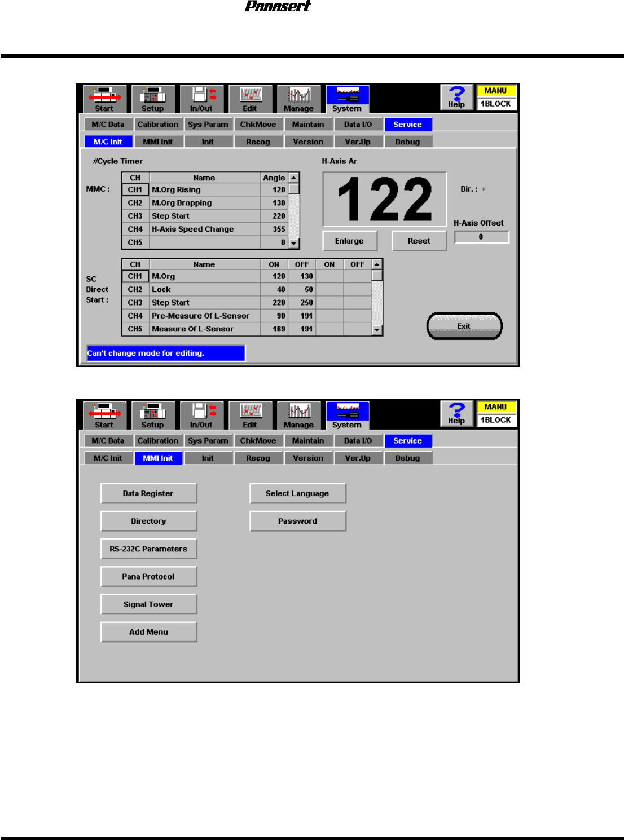Image resolution: width=624 pixels, height=840 pixels.
Task: Click CH5 cell in MMC table
Action: (x=135, y=242)
